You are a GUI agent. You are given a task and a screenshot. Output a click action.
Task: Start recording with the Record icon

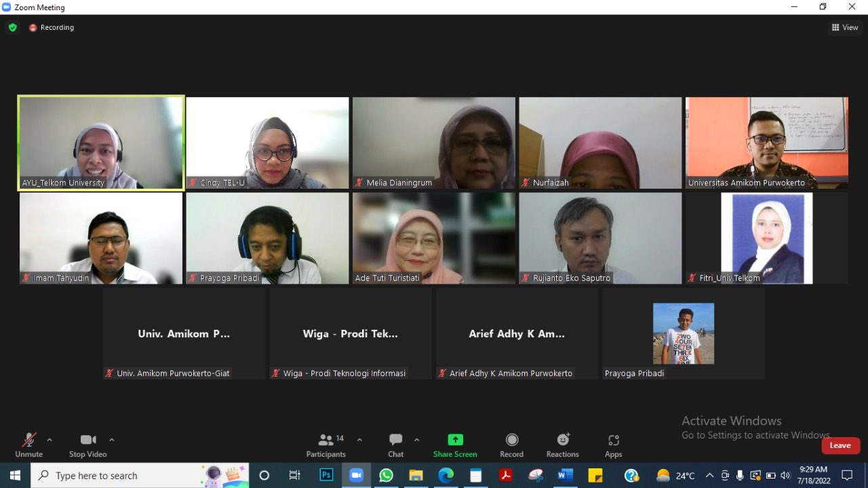pos(511,440)
